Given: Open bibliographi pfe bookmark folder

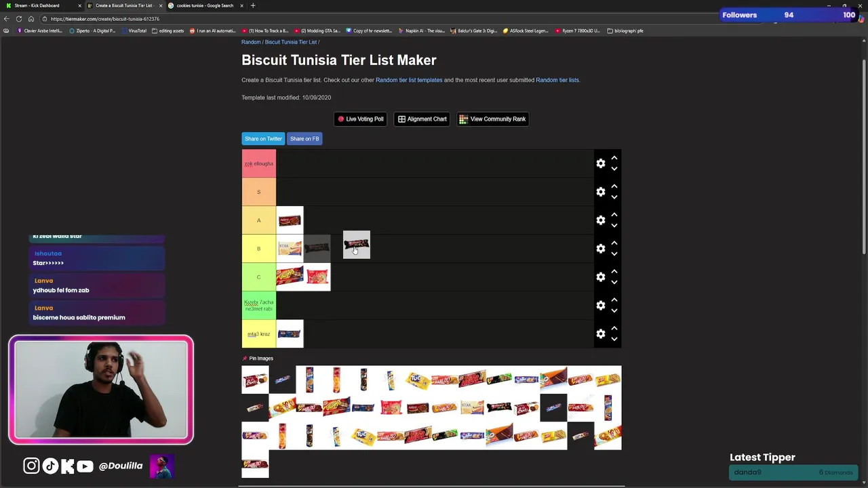Looking at the screenshot, I should tap(625, 30).
